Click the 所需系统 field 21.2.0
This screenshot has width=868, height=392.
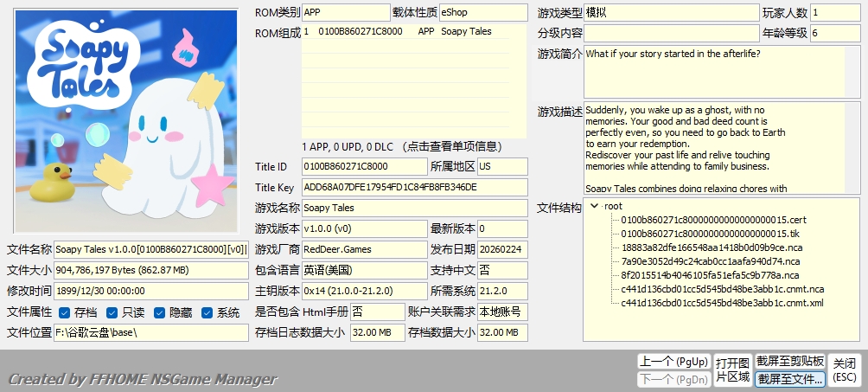502,291
